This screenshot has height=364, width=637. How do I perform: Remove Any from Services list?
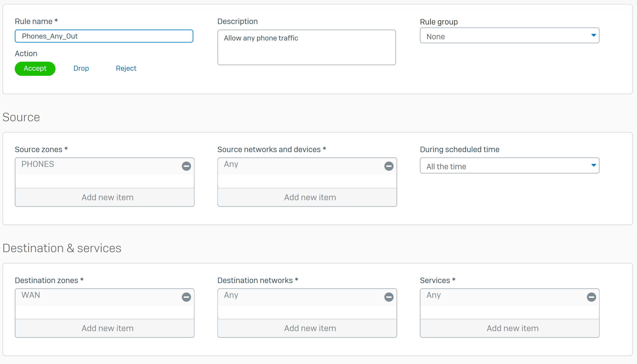591,297
